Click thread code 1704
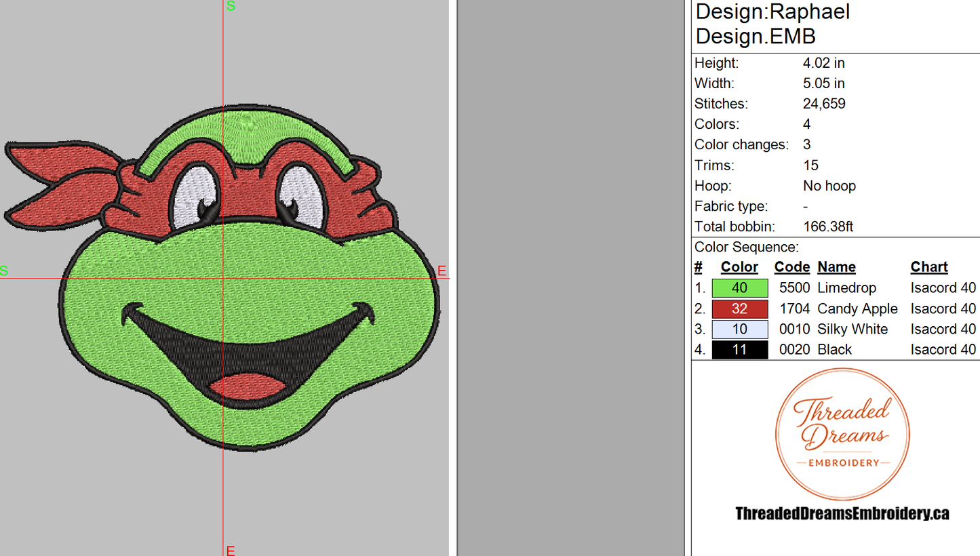This screenshot has height=556, width=980. [795, 309]
